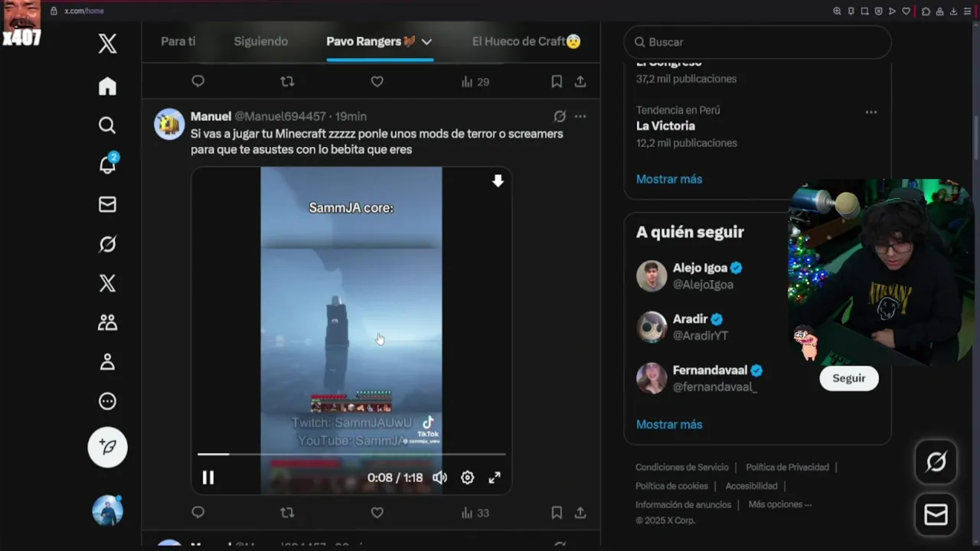Click Buscar search field
Image resolution: width=980 pixels, height=551 pixels.
tap(758, 42)
